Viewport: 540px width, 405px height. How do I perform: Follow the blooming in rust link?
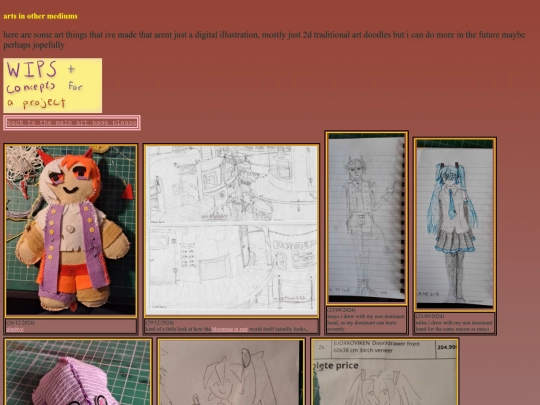pyautogui.click(x=230, y=329)
